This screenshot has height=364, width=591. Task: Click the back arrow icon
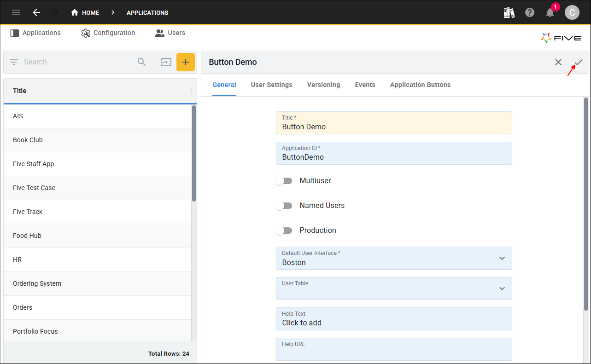coord(36,12)
